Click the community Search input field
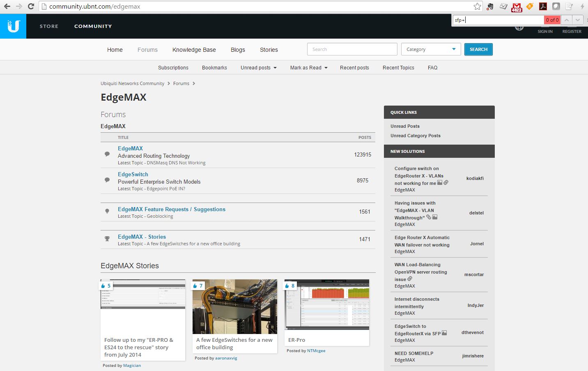Image resolution: width=588 pixels, height=371 pixels. [x=352, y=49]
